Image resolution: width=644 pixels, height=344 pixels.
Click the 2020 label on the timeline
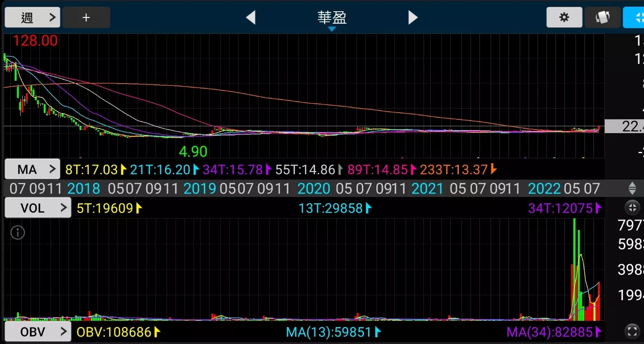314,189
